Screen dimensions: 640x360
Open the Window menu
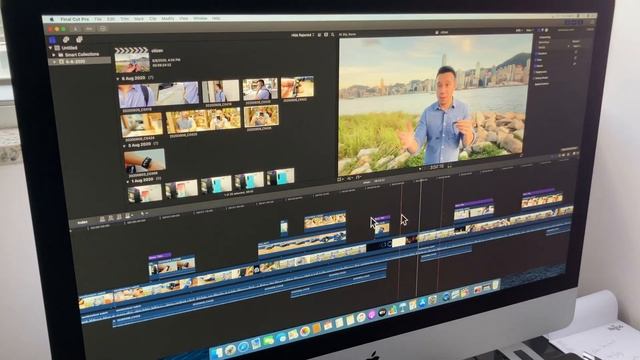click(x=200, y=18)
